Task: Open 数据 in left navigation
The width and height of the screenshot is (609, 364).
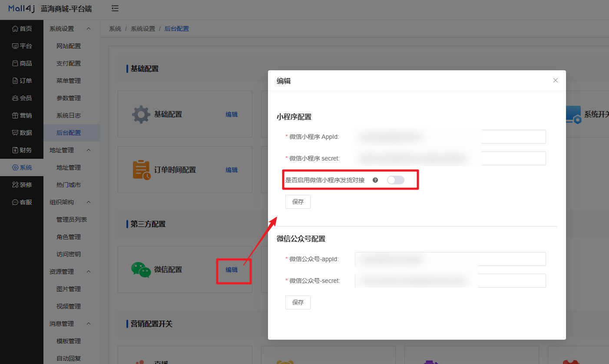Action: tap(22, 133)
